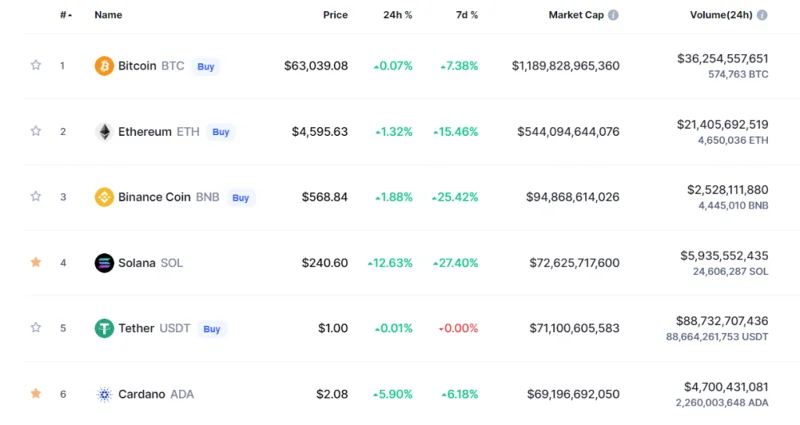Viewport: 800px width, 425px height.
Task: Click the Solana coin logo icon
Action: tap(104, 263)
